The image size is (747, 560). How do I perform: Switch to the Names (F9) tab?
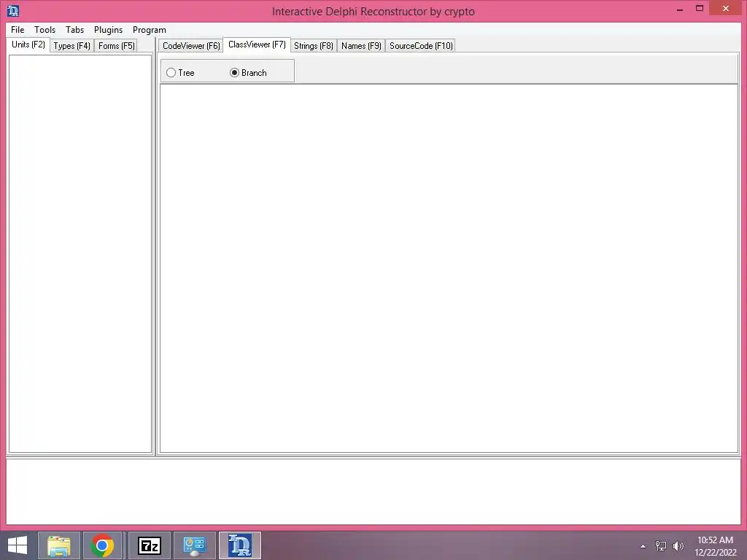coord(361,46)
